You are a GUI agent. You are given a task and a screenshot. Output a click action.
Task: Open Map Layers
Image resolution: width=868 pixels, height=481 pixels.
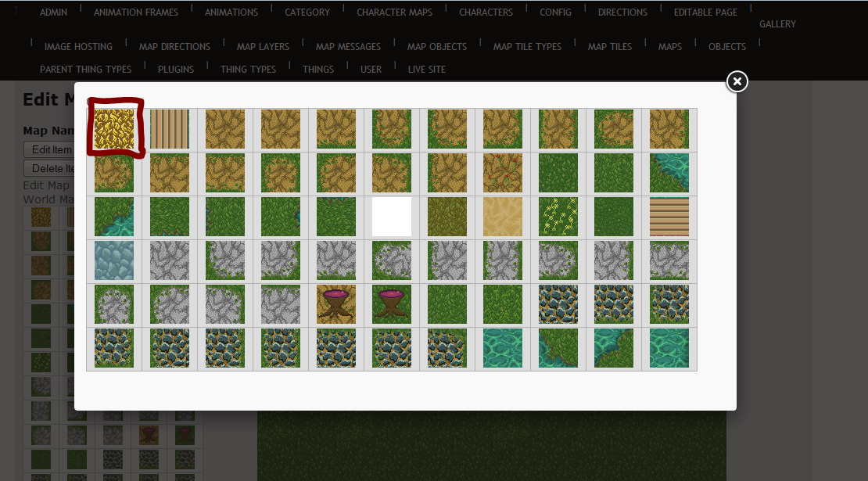click(263, 47)
